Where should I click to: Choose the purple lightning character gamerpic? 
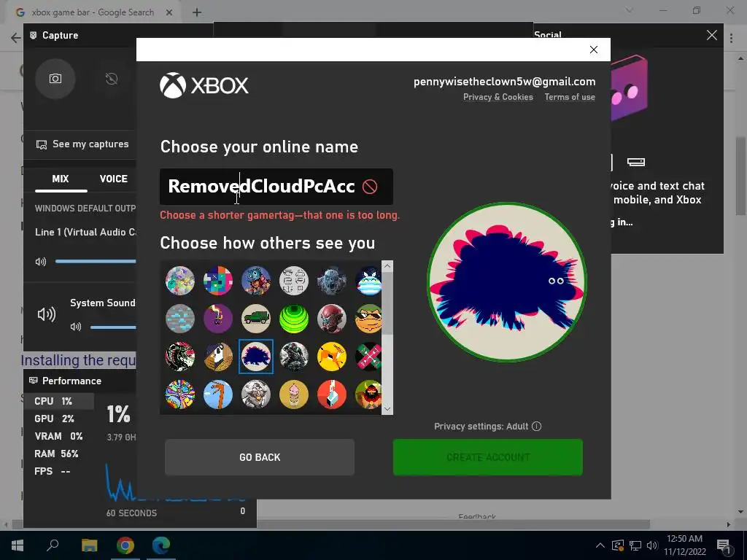coord(218,319)
